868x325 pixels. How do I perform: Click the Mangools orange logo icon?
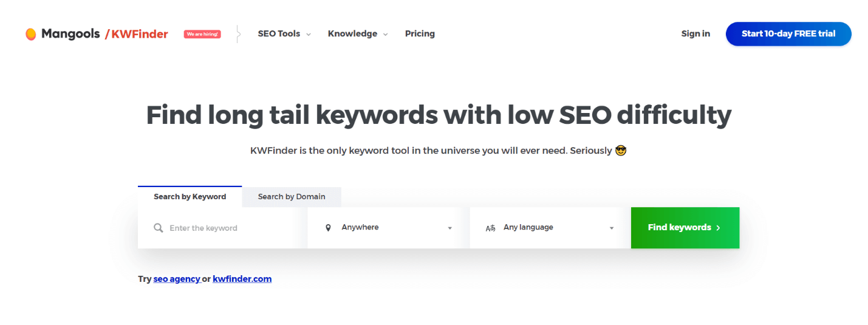[30, 34]
